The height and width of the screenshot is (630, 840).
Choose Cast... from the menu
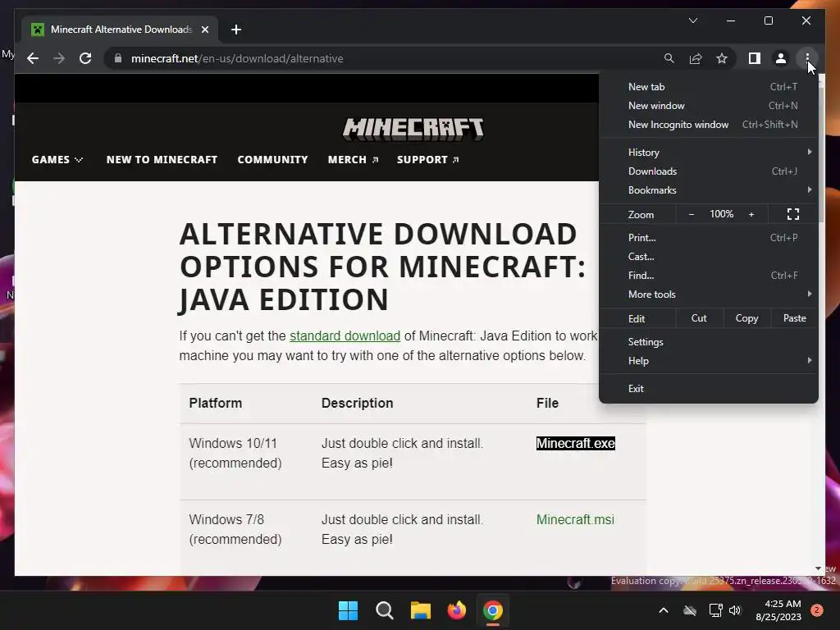(709, 257)
